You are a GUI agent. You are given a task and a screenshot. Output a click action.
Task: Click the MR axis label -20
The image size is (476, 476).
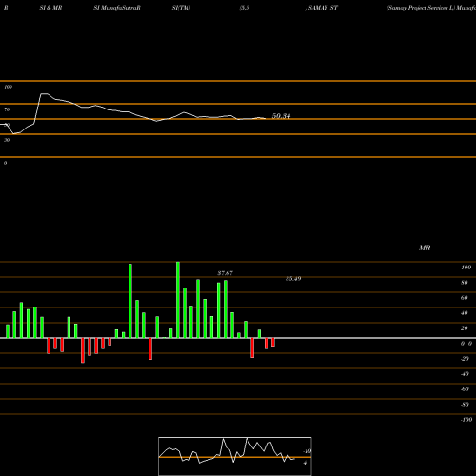coord(465,359)
